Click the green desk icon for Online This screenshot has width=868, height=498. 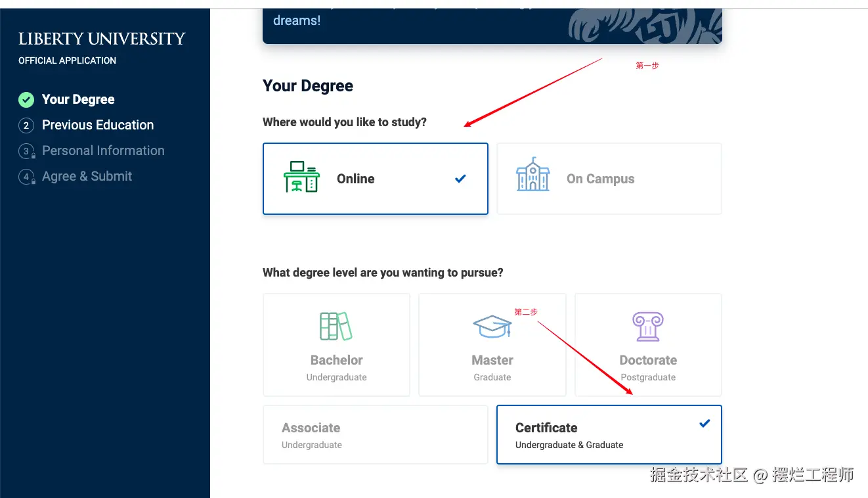[x=302, y=176]
